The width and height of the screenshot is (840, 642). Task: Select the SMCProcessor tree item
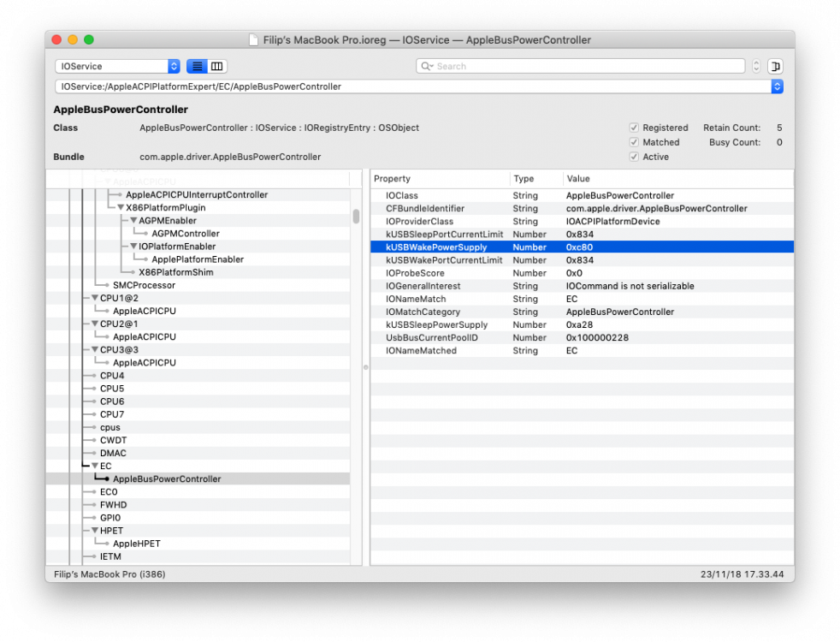[x=144, y=285]
